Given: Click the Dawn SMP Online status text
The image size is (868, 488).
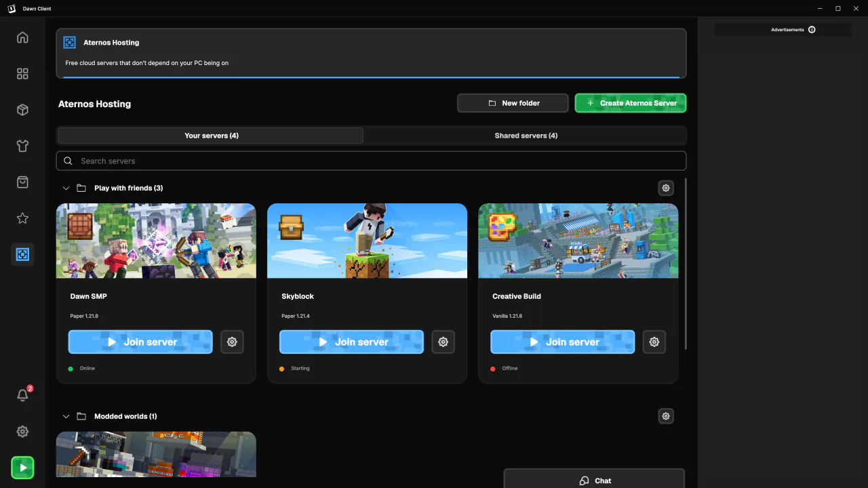Looking at the screenshot, I should tap(87, 369).
